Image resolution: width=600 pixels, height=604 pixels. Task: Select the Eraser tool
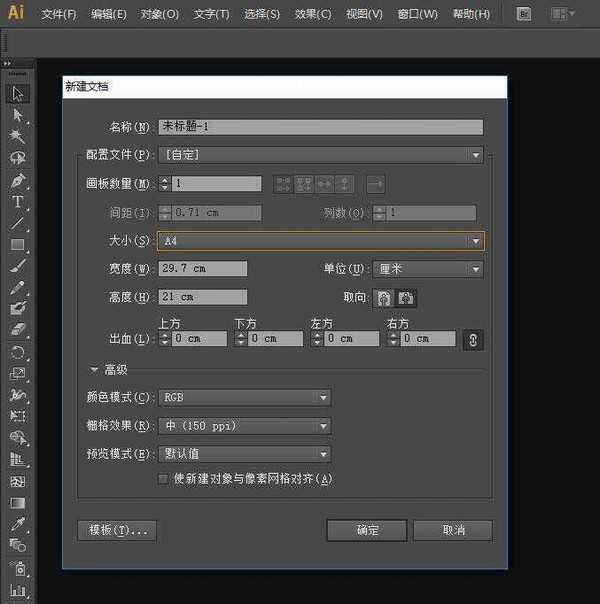click(17, 330)
